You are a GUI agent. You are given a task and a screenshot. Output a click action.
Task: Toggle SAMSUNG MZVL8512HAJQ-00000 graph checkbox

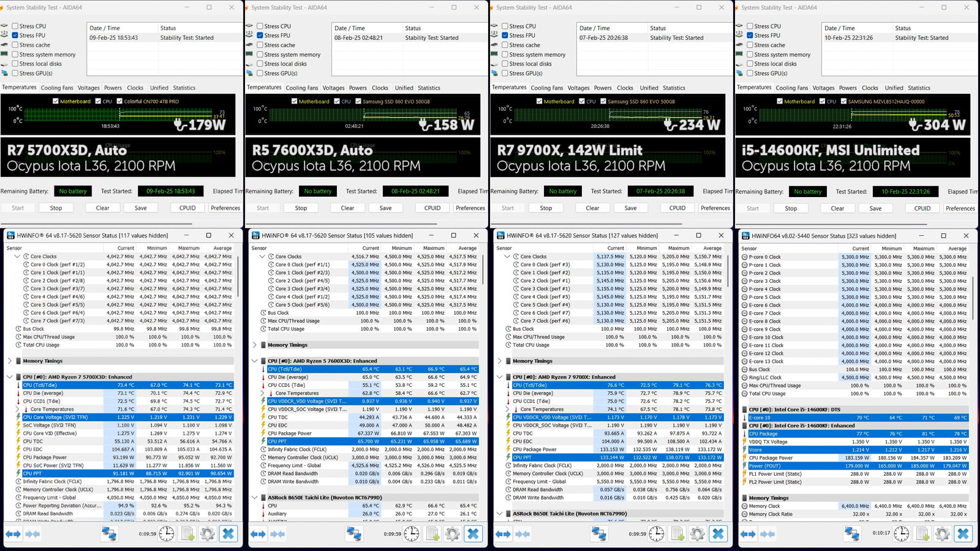coord(843,102)
